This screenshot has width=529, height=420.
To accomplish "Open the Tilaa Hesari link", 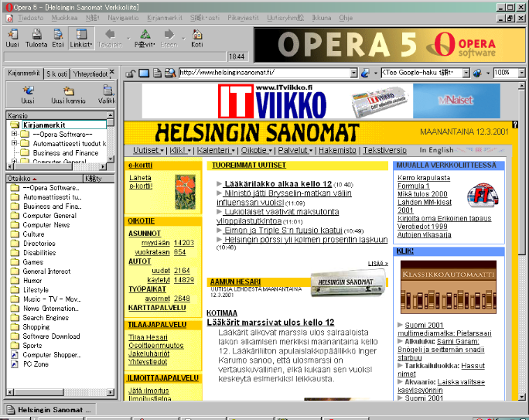I will tap(148, 337).
